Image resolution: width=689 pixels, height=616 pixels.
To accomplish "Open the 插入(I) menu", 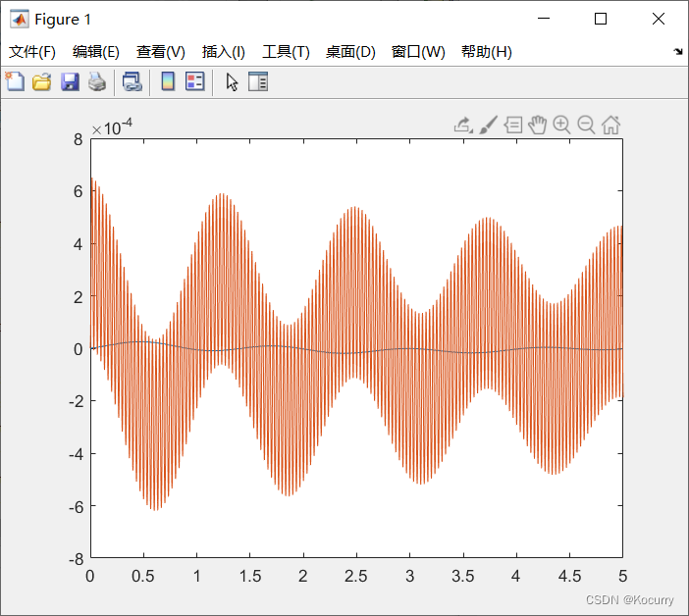I will coord(223,52).
